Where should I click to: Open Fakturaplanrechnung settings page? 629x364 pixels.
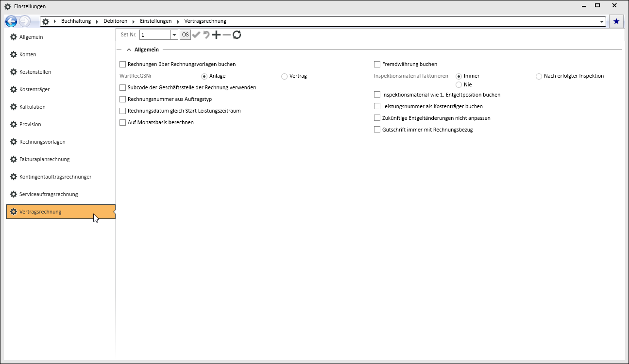[x=61, y=159]
